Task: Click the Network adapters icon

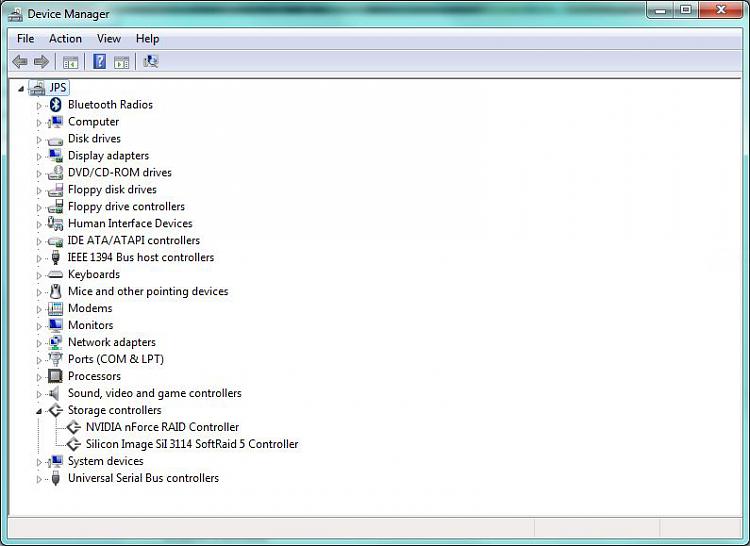Action: [55, 342]
